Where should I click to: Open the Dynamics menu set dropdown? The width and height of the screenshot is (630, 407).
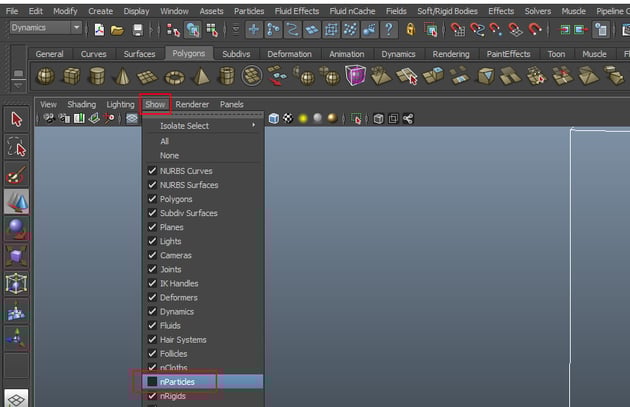(45, 28)
